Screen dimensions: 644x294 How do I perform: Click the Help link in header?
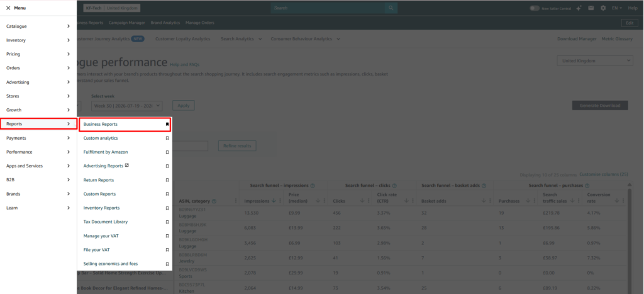point(633,8)
